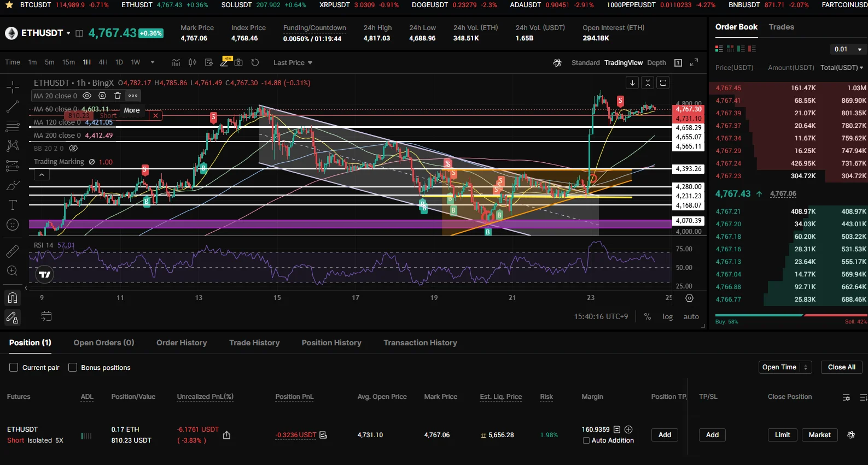The image size is (868, 465).
Task: Select the crosshair cursor tool
Action: coord(13,86)
